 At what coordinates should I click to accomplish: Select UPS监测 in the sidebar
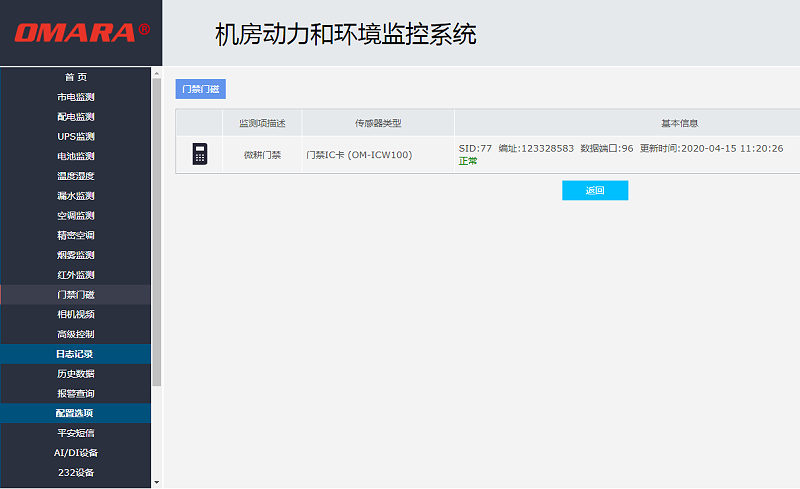[75, 136]
